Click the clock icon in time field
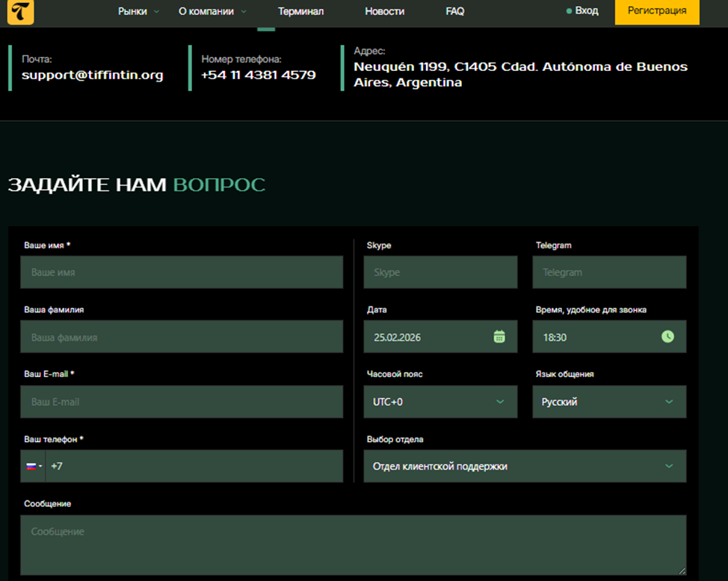 click(x=667, y=336)
